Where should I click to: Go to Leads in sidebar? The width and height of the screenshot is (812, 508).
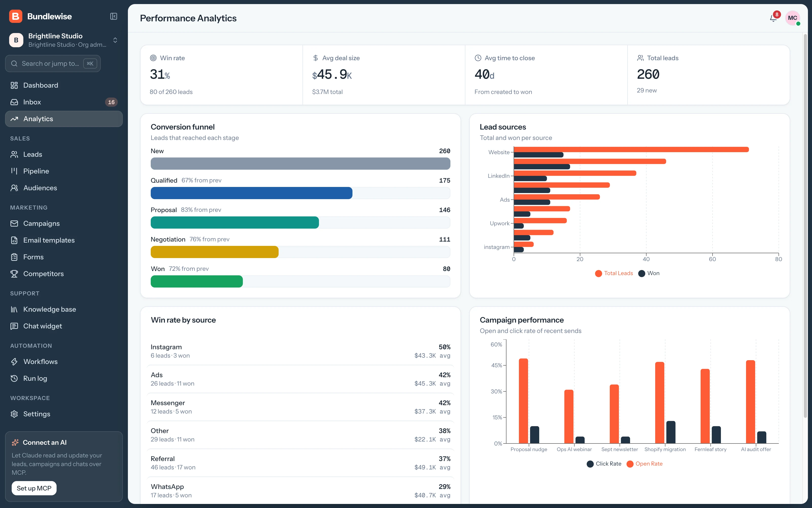[64, 154]
